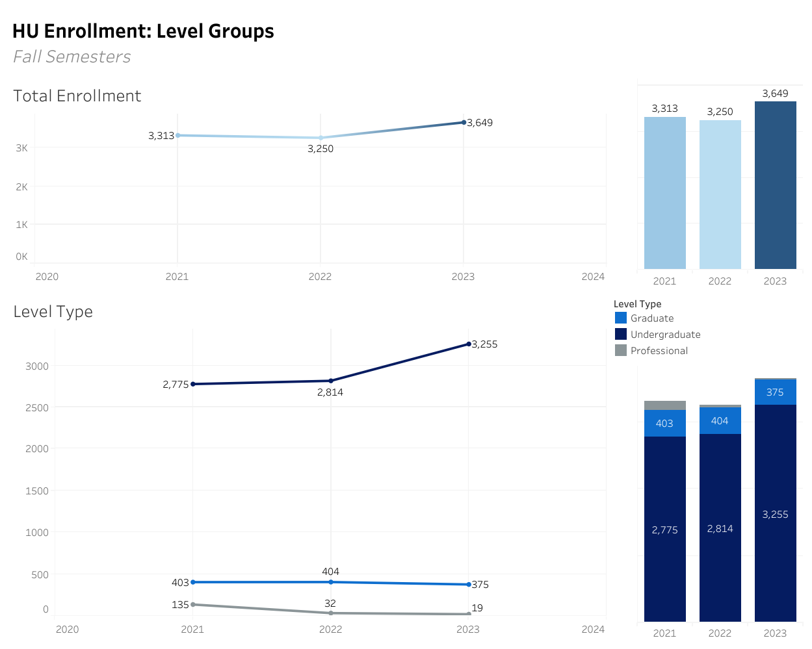Click the 2,814 Undergraduate segment in the 2022 bar
812x649 pixels.
[x=720, y=528]
